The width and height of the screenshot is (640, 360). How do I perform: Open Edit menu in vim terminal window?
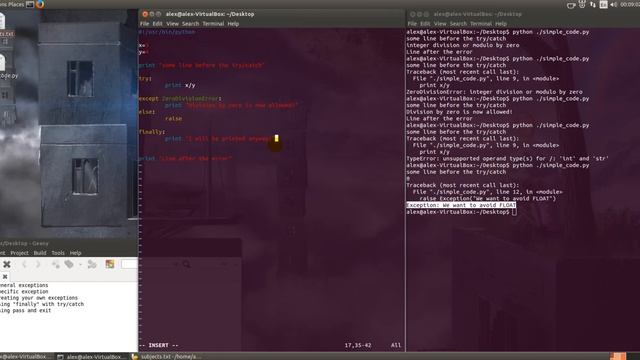pyautogui.click(x=158, y=24)
